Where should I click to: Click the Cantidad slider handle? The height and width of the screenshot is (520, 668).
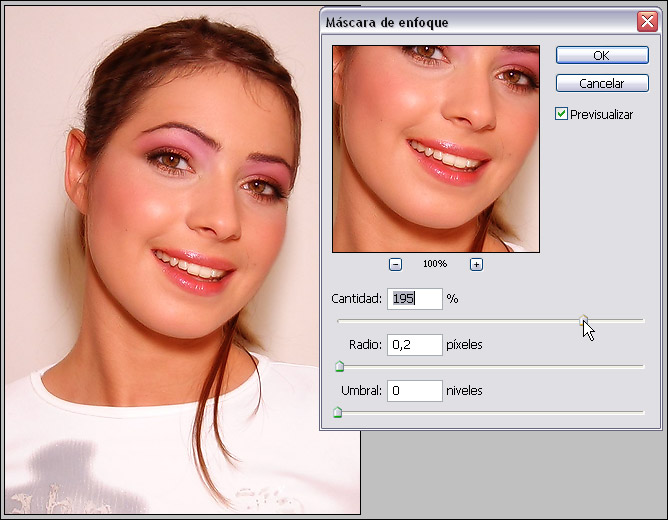584,320
